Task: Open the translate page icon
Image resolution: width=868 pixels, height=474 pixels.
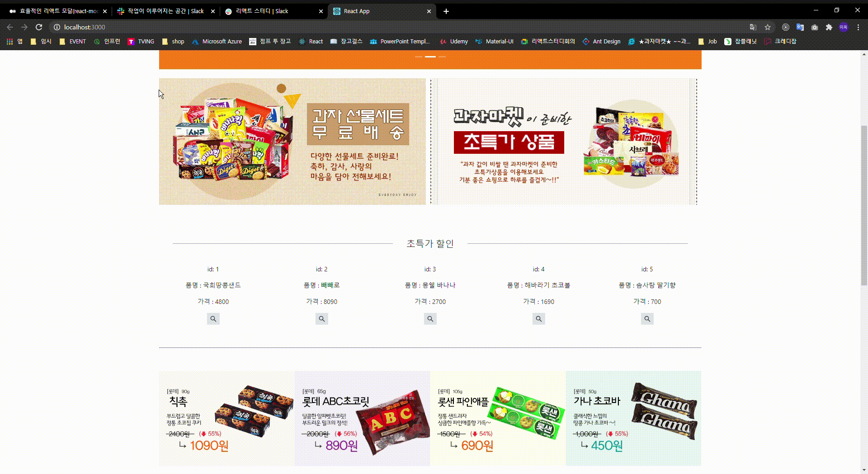Action: [753, 27]
